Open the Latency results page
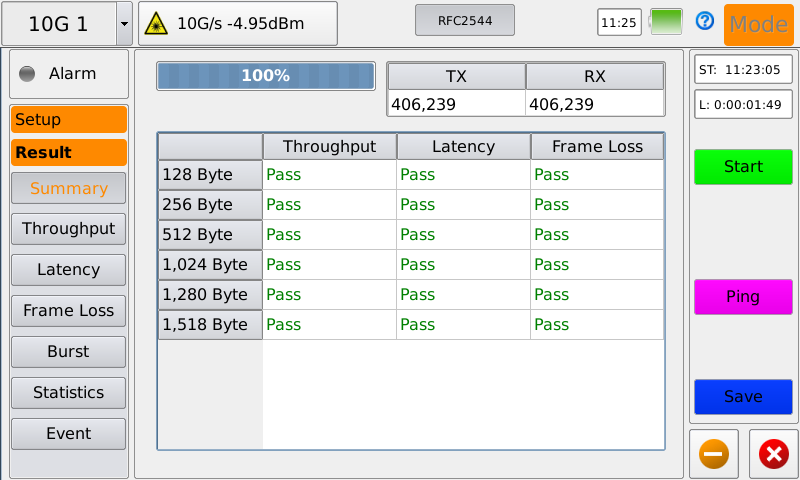The width and height of the screenshot is (800, 480). point(68,269)
